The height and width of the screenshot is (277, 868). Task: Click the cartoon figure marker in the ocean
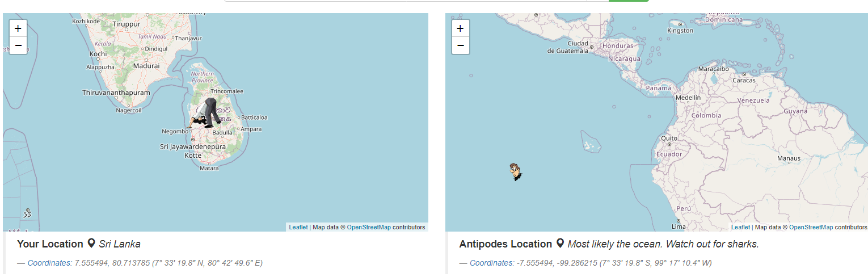click(516, 172)
